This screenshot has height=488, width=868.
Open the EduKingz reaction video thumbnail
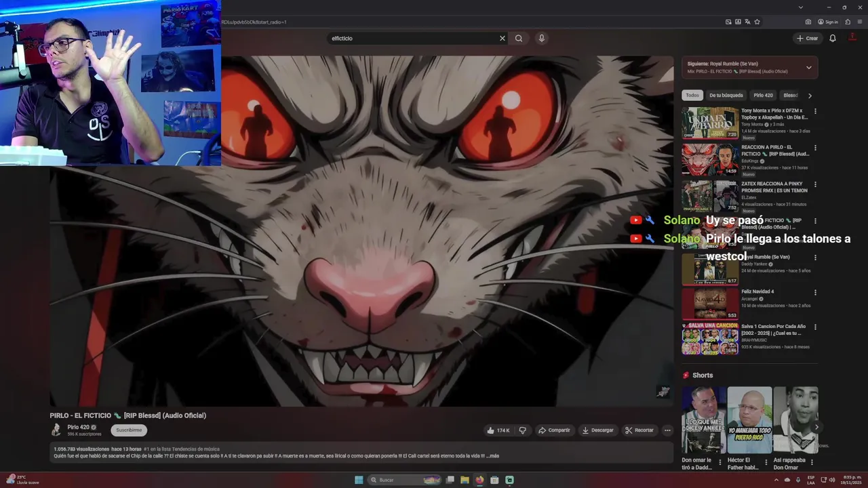coord(710,159)
